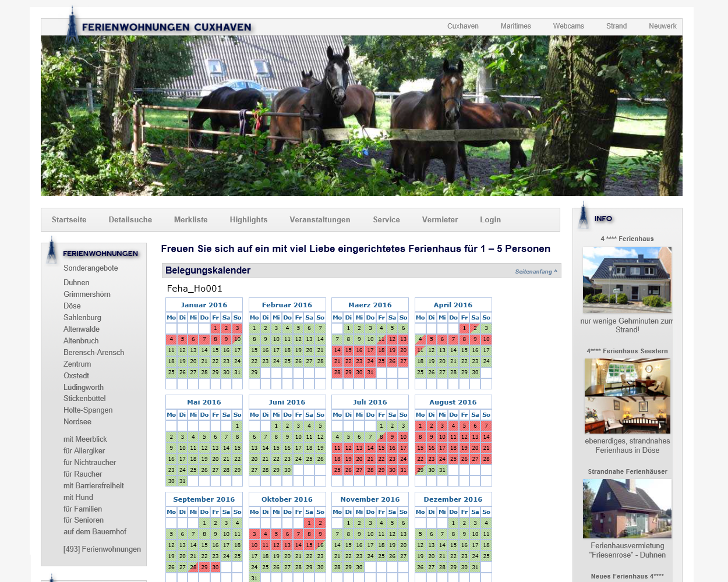Screen dimensions: 728x582
Task: Click the lighthouse icon beside INFO heading
Action: pos(584,217)
